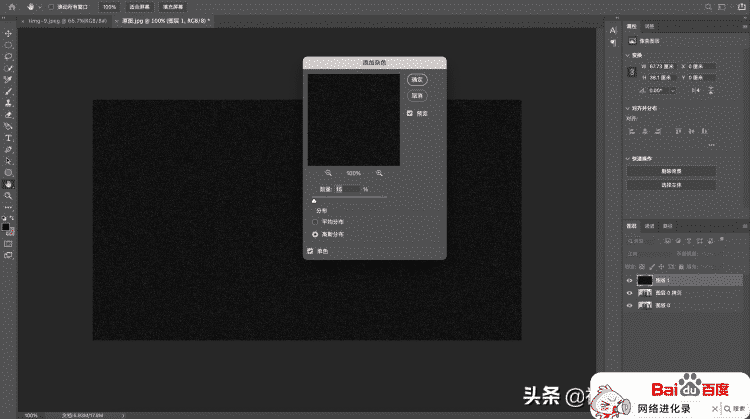Toggle the Preview checkbox in noise dialog

(x=410, y=113)
